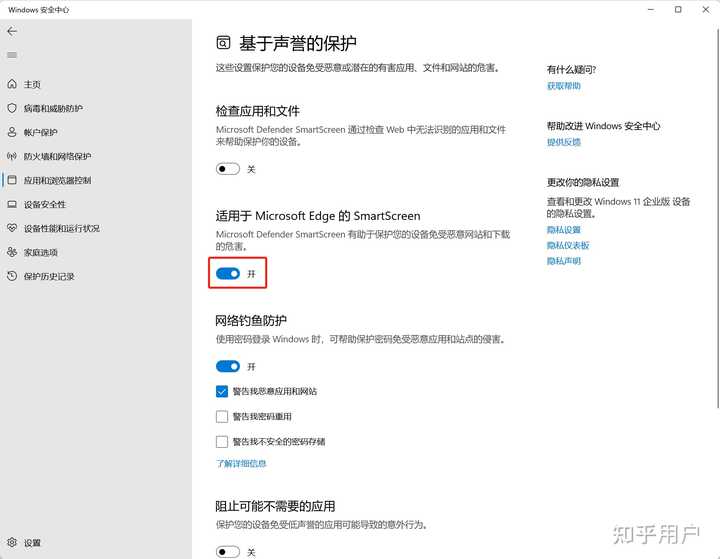Click the vertical scrollbar on right edge
This screenshot has height=559, width=720.
718,218
